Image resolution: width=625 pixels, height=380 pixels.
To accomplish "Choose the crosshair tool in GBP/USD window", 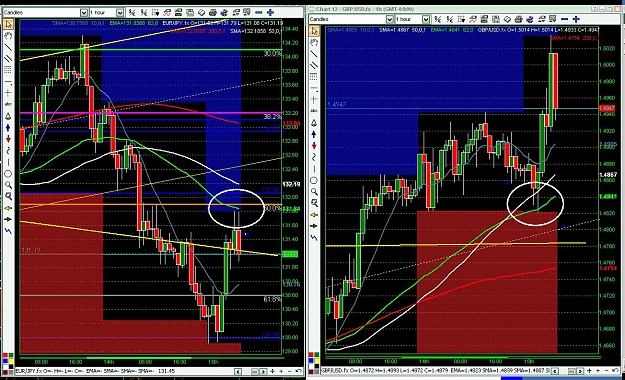I will click(x=314, y=99).
